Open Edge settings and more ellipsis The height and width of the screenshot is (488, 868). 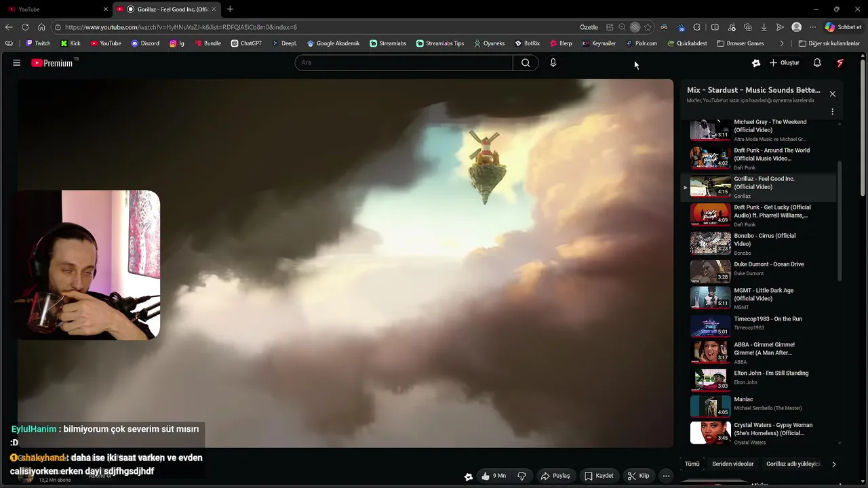[x=812, y=27]
